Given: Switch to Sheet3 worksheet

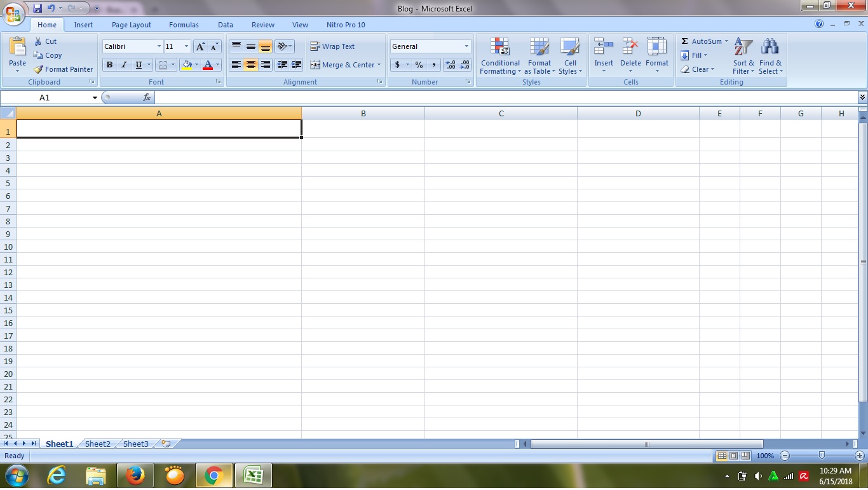Looking at the screenshot, I should point(136,444).
